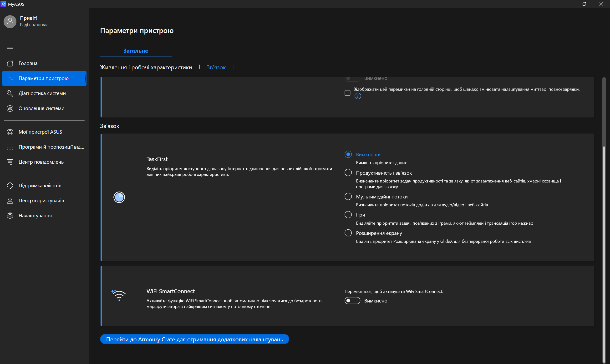Click the info icon beside the charging checkbox
Screen dimensions: 610x364
(358, 96)
